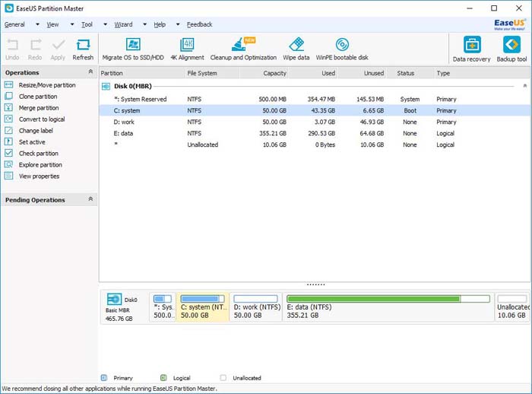Image resolution: width=532 pixels, height=394 pixels.
Task: Click the Logical legend swatch
Action: (163, 378)
